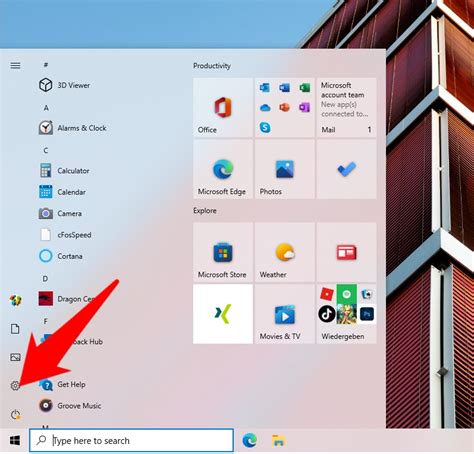Open File Explorer from the taskbar

(x=278, y=441)
